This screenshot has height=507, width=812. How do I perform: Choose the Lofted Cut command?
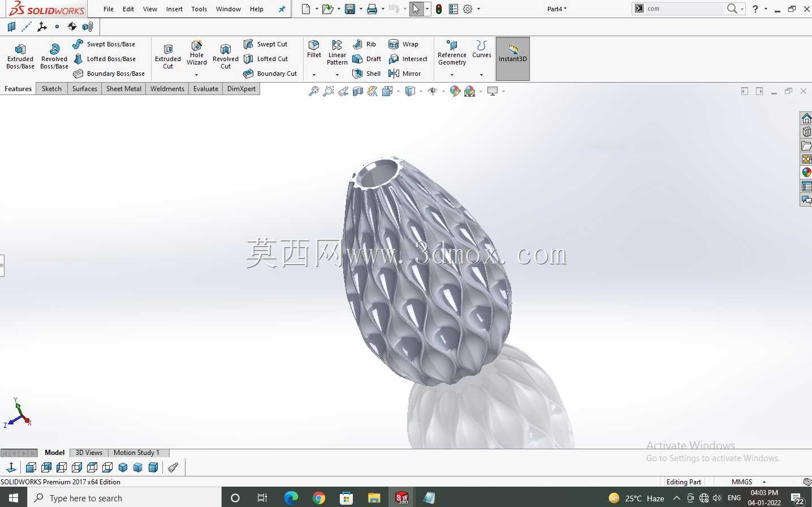pos(266,59)
